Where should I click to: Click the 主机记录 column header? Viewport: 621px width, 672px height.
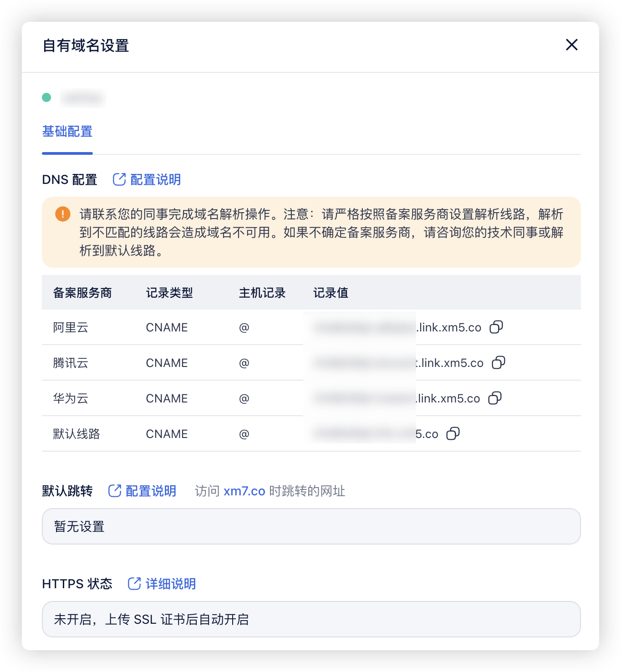coord(262,293)
